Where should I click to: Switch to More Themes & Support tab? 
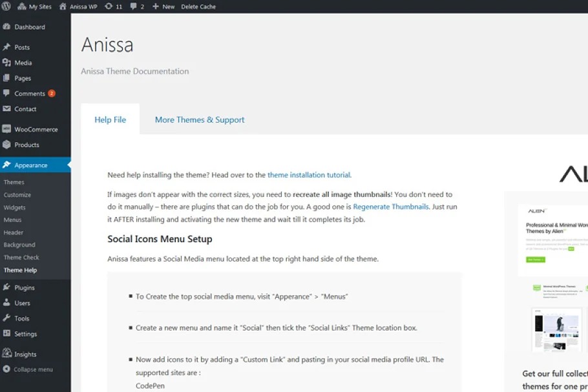click(200, 119)
